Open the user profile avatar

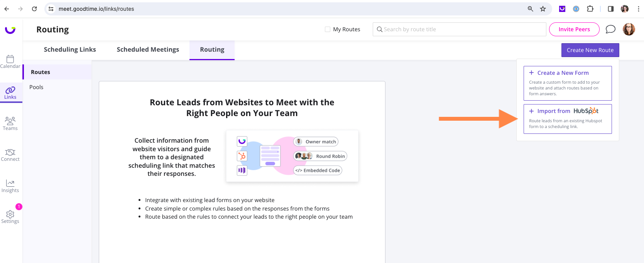point(629,29)
